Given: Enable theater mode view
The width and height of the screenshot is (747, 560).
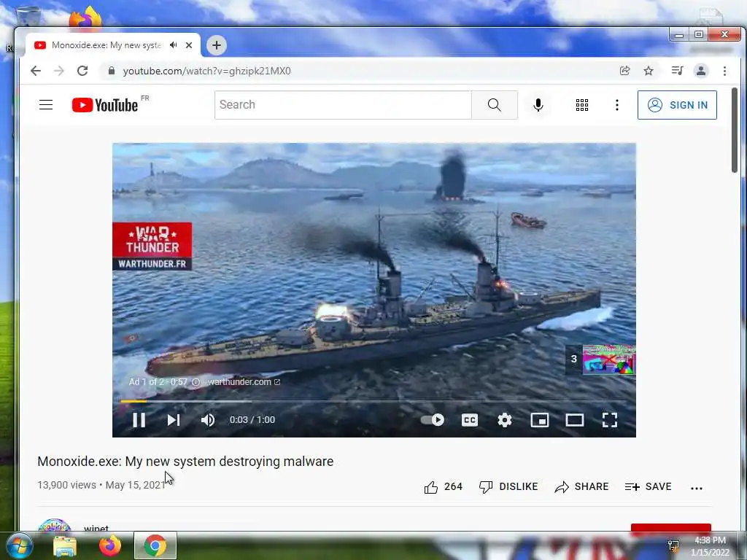Looking at the screenshot, I should pyautogui.click(x=575, y=419).
